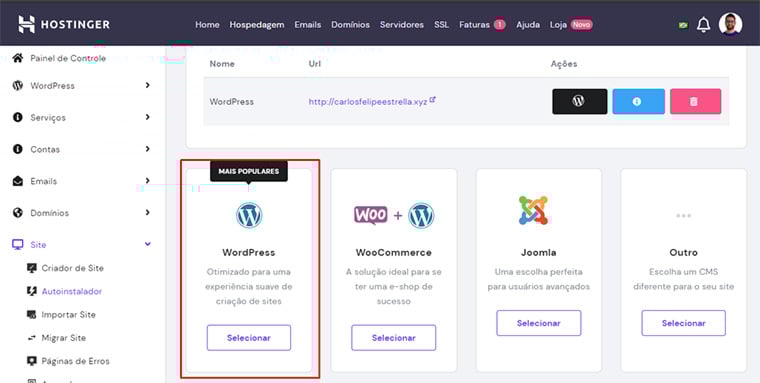Click the Serviços sidebar icon

click(18, 117)
